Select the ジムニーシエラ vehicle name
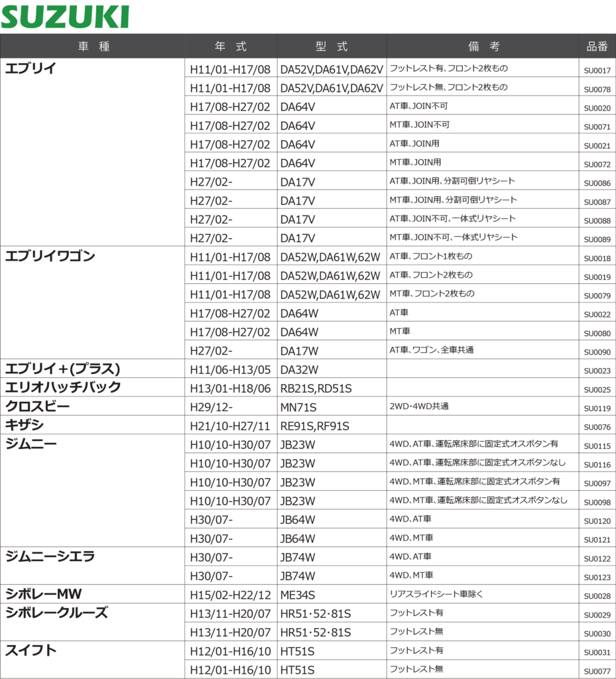The width and height of the screenshot is (616, 679). pyautogui.click(x=50, y=556)
